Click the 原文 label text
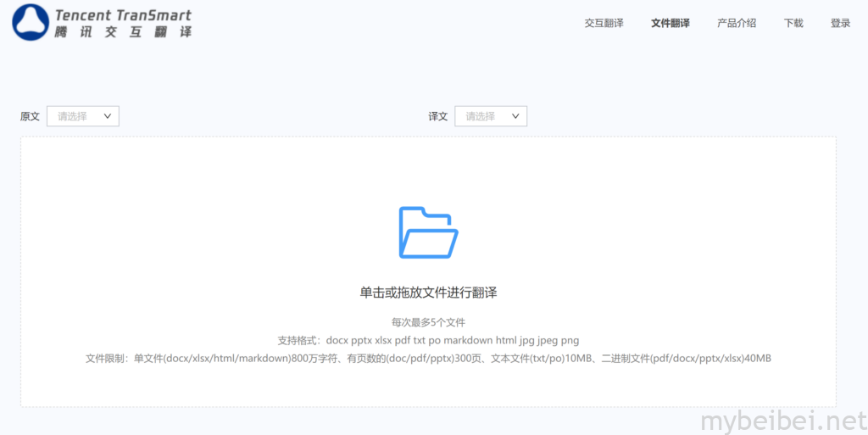This screenshot has width=868, height=435. click(x=30, y=116)
